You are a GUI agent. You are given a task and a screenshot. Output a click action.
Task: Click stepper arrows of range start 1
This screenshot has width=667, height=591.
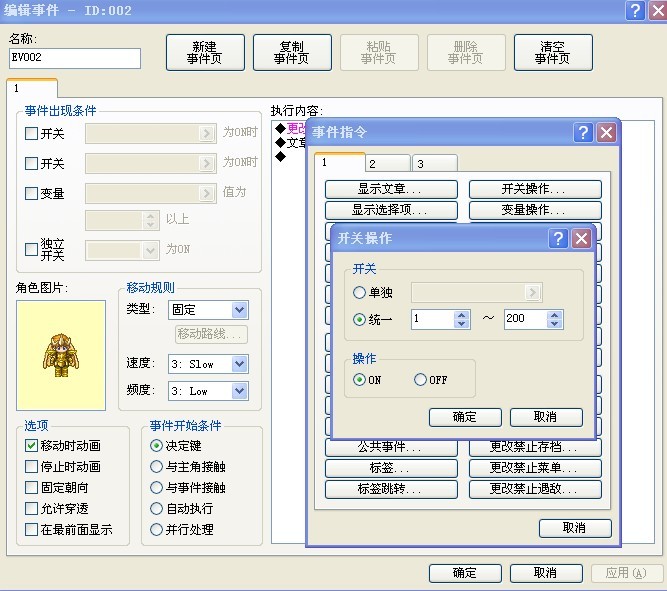tap(462, 319)
